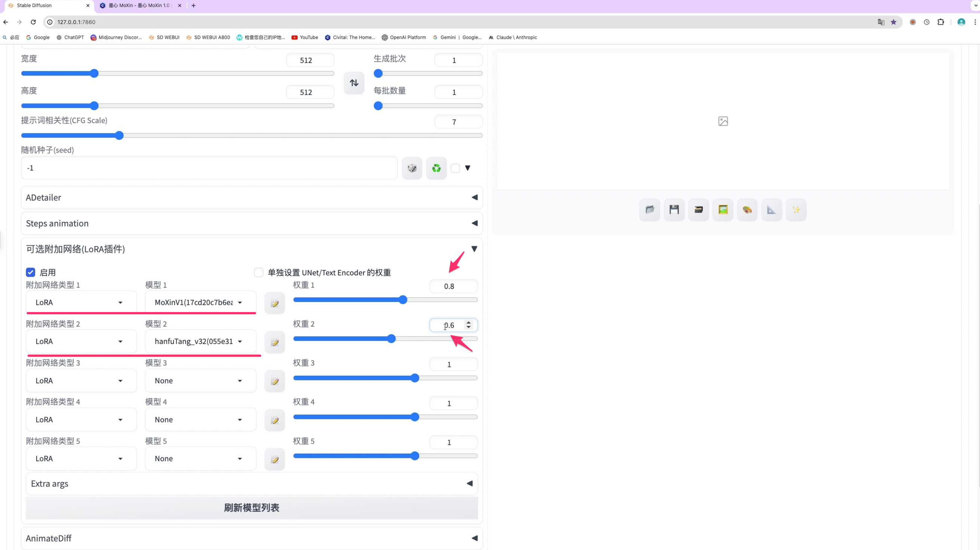This screenshot has width=980, height=550.
Task: Click the browser reload button
Action: (x=33, y=22)
